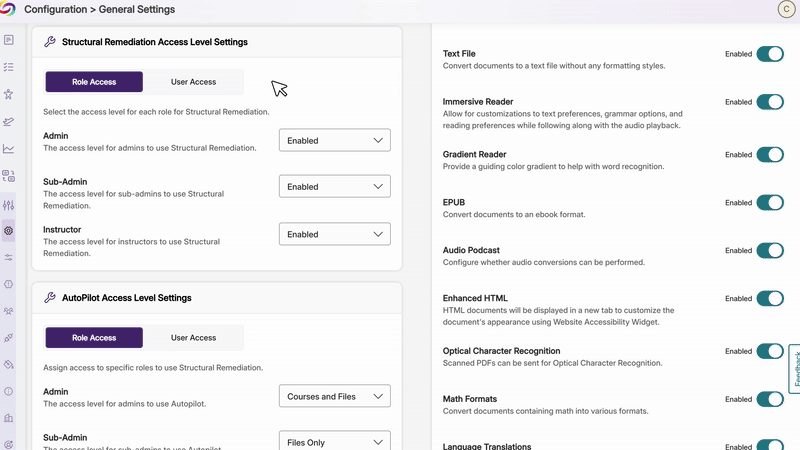Click the user avatar icon labeled C

[784, 10]
